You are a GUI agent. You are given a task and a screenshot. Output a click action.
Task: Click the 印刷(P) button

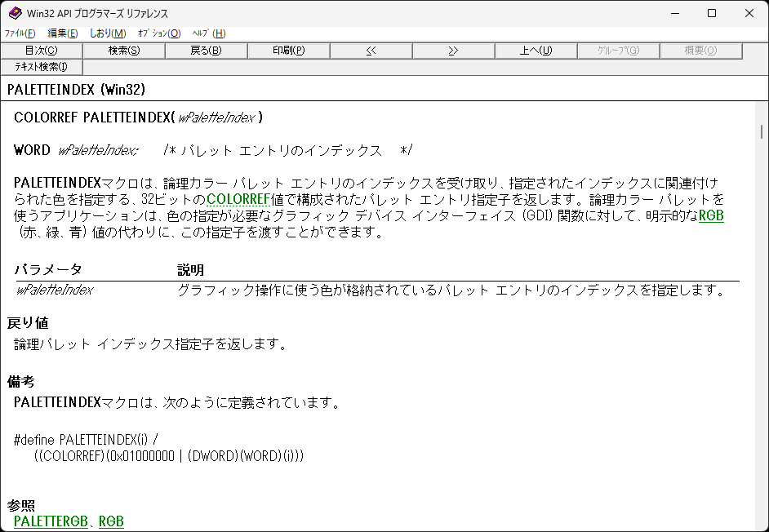click(288, 51)
